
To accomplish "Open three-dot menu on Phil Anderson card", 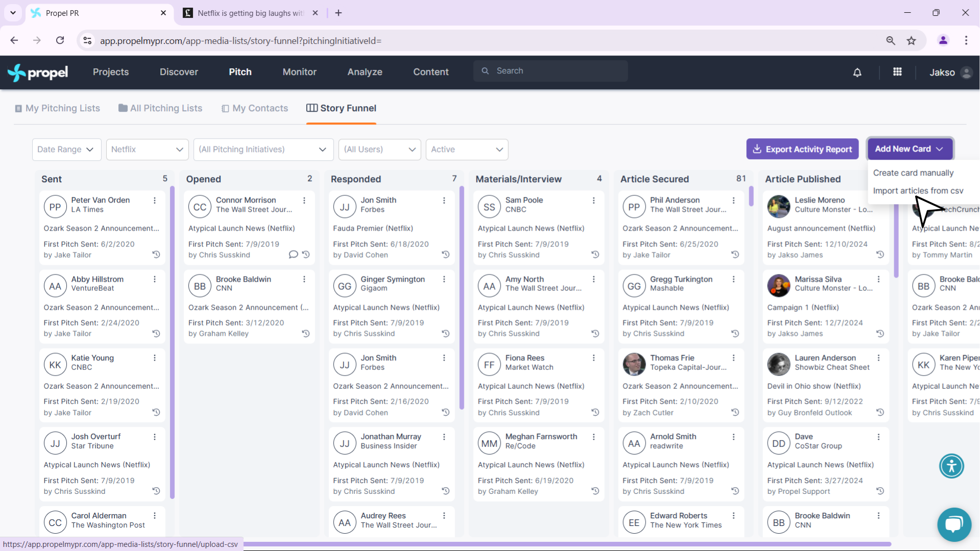I will point(733,201).
